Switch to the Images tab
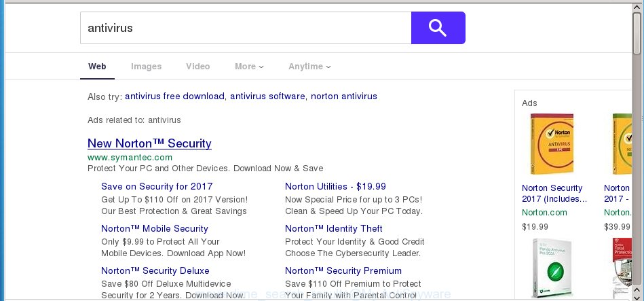Screen dimensions: 644x301 tap(146, 66)
